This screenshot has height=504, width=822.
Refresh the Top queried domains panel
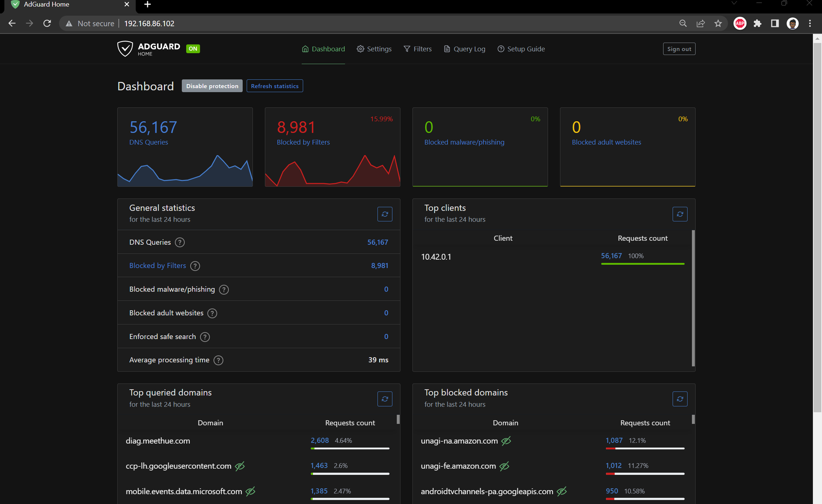point(385,399)
